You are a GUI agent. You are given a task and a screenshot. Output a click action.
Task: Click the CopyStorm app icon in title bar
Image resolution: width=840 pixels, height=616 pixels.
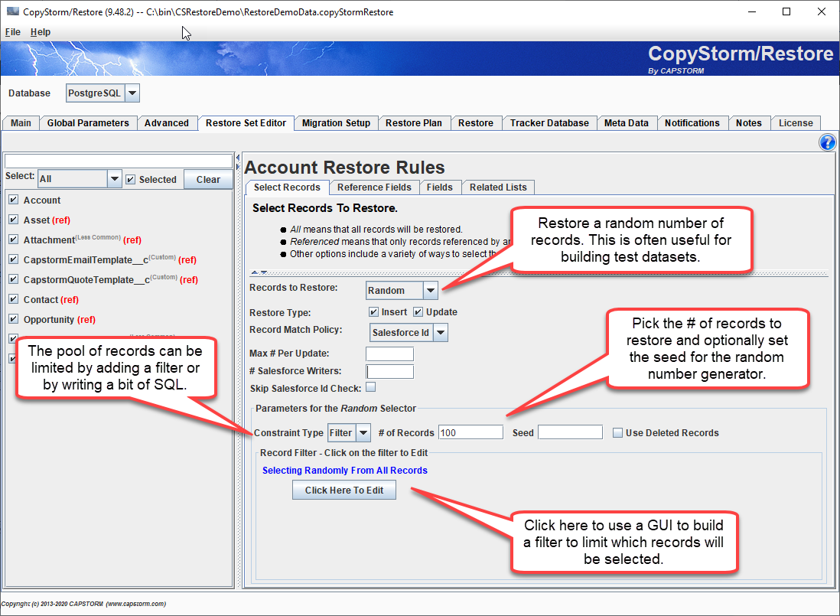coord(13,11)
